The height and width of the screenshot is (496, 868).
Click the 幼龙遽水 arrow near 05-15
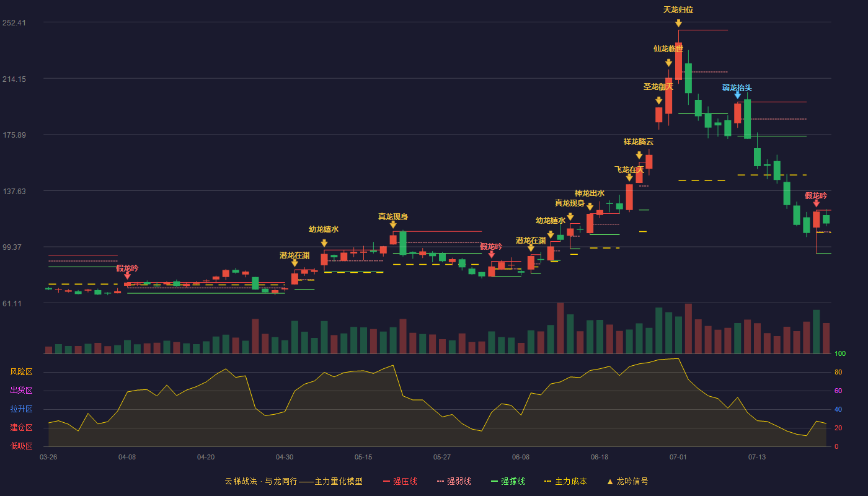(324, 243)
